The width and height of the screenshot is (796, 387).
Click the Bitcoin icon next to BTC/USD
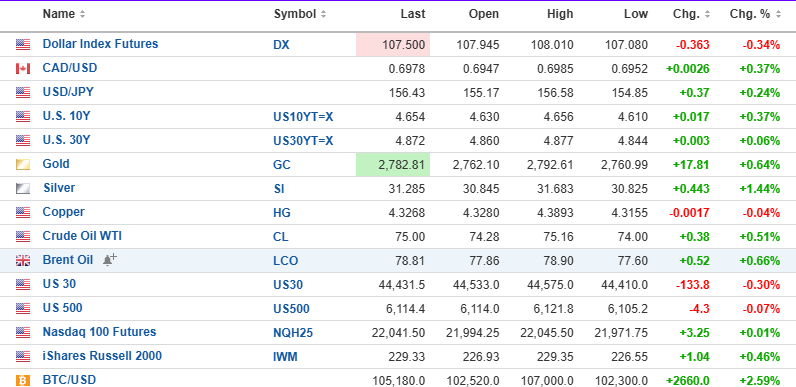pyautogui.click(x=23, y=380)
